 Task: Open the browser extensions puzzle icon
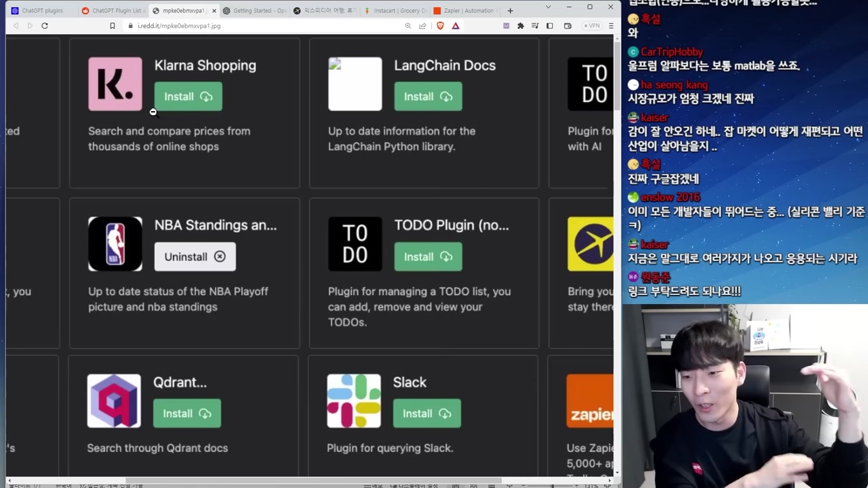coord(521,26)
